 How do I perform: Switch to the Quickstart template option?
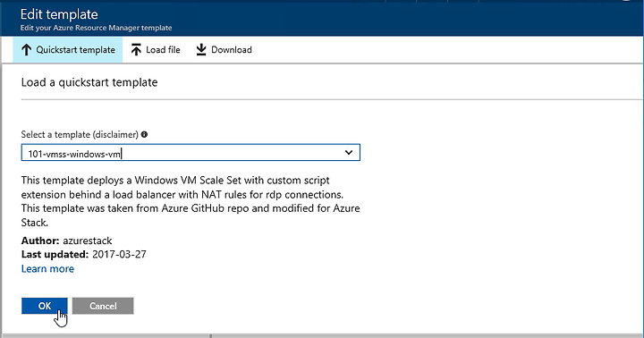(x=68, y=50)
